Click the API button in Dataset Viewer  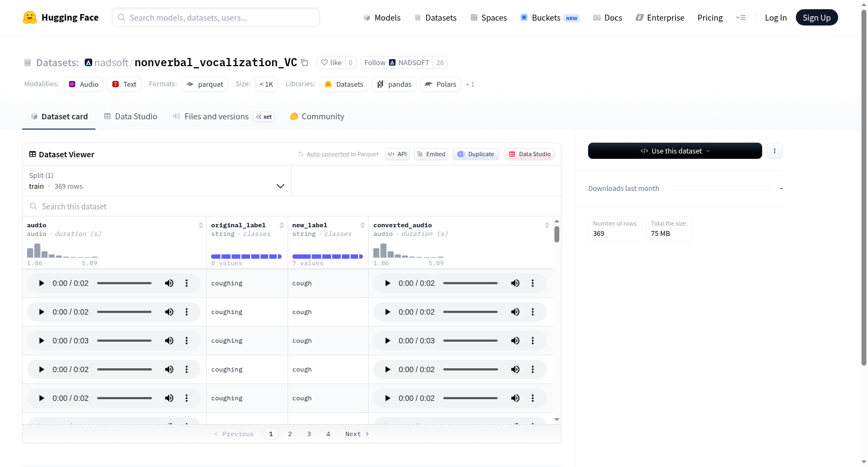click(397, 154)
